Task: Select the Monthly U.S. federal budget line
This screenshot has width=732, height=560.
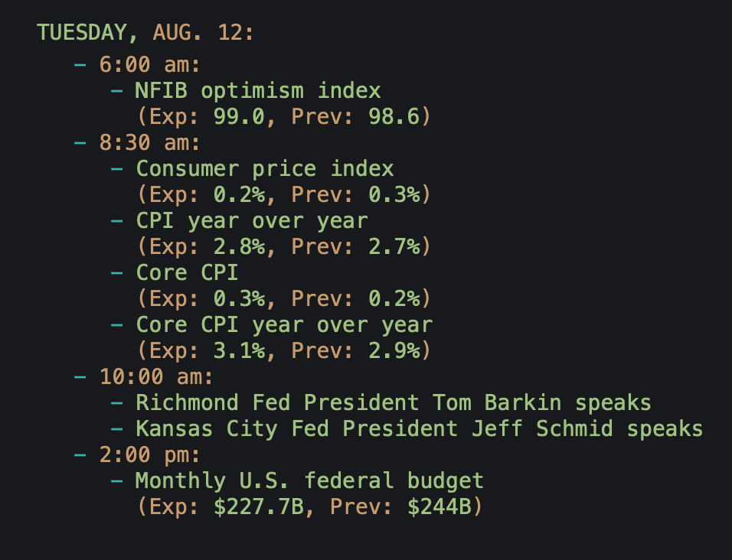Action: (309, 481)
